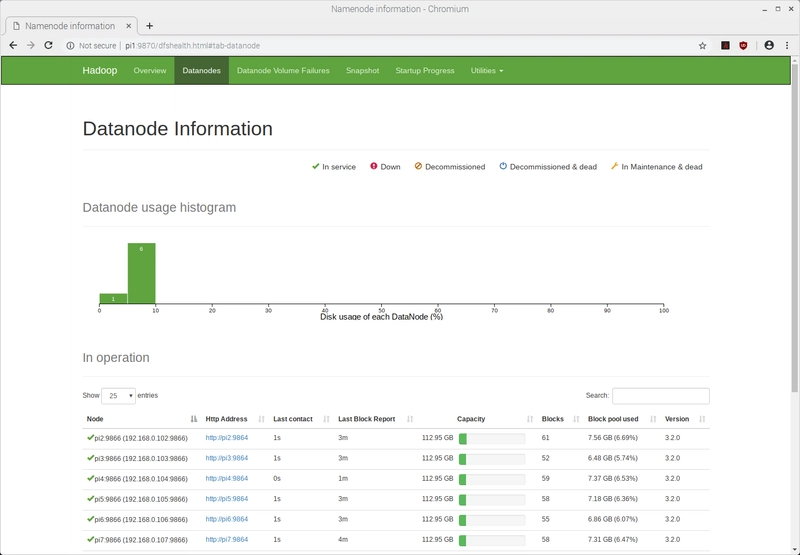Click the green checkmark beside pi2:9866

90,437
